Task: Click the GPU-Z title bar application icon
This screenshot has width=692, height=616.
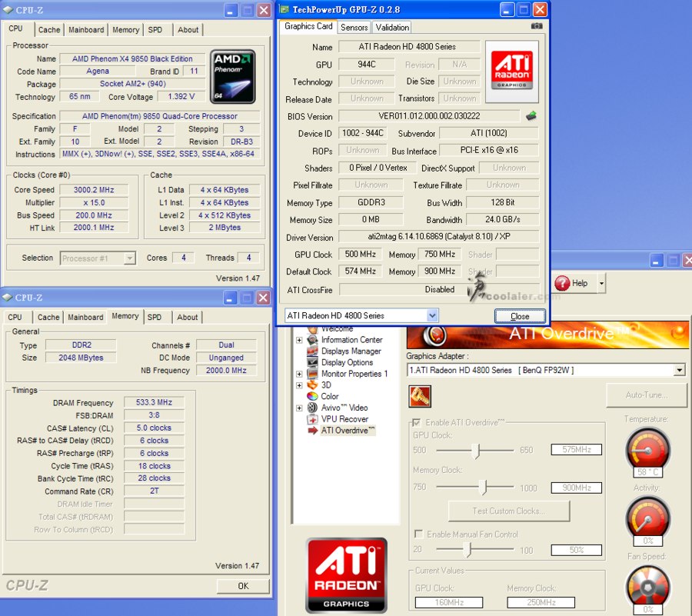Action: 284,9
